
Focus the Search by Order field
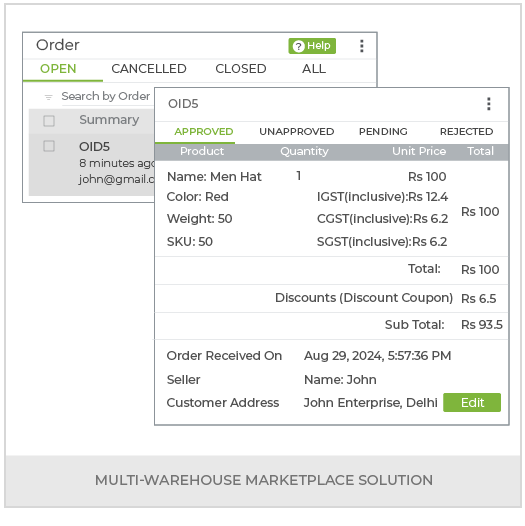pyautogui.click(x=107, y=97)
